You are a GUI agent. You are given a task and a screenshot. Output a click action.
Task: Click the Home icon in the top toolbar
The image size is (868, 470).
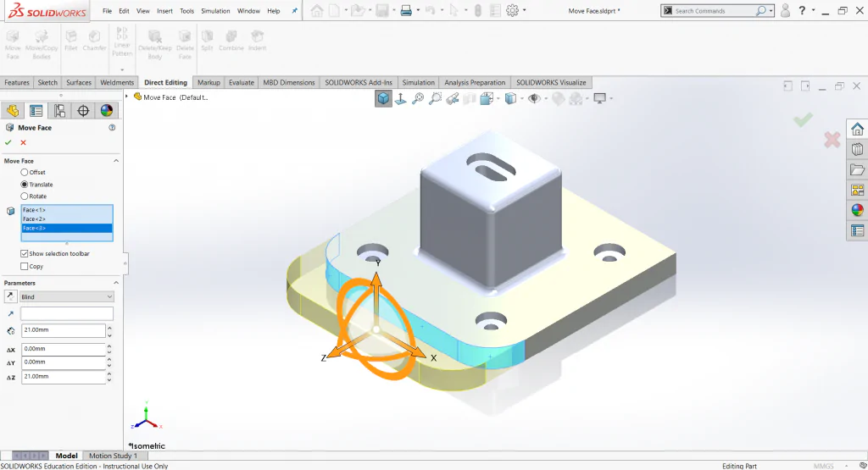pos(317,10)
